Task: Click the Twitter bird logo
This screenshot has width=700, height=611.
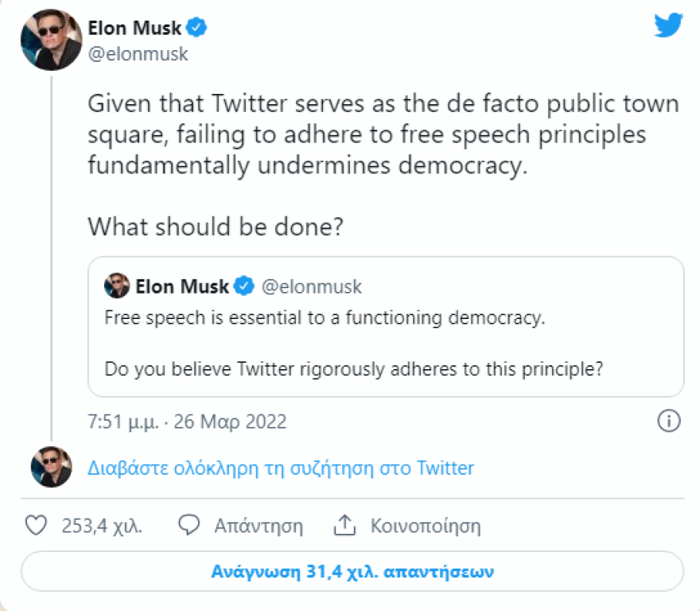Action: [668, 25]
